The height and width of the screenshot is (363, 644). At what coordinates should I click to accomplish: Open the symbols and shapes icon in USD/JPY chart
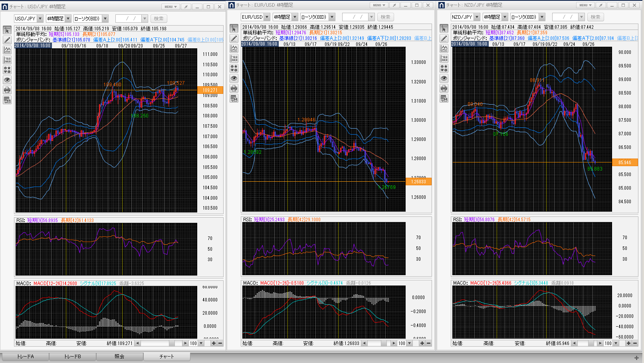7,70
